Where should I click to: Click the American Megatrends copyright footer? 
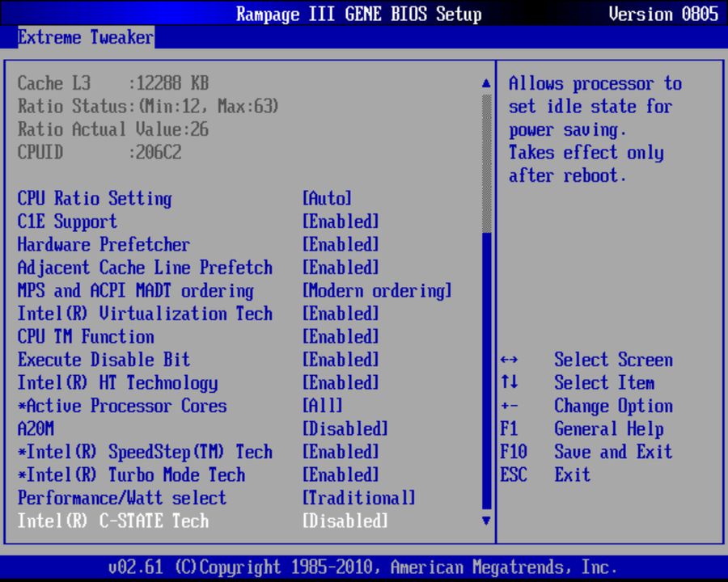coord(362,567)
